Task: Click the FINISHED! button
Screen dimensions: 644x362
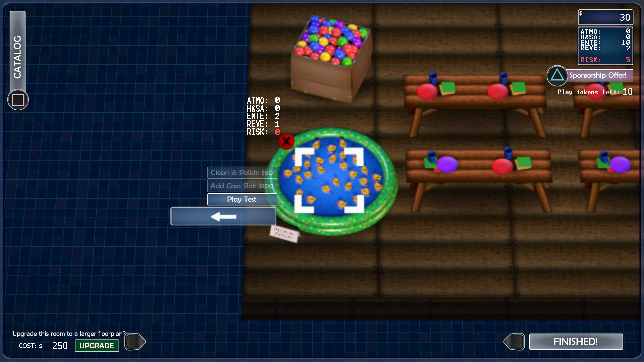Action: point(575,341)
